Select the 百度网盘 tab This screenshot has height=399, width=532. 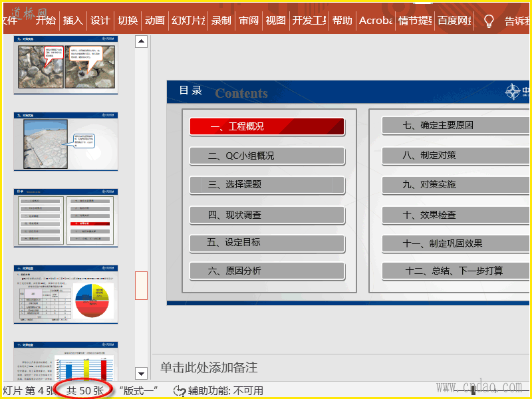(454, 21)
